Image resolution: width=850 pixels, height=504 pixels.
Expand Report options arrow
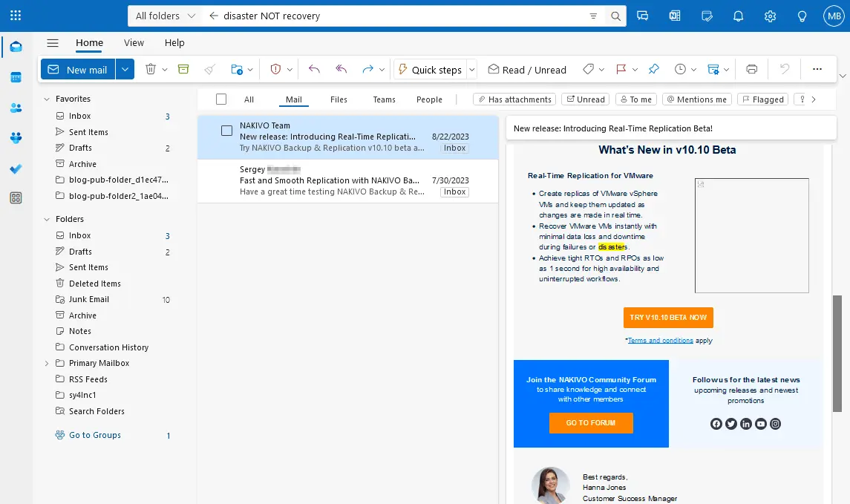coord(290,70)
